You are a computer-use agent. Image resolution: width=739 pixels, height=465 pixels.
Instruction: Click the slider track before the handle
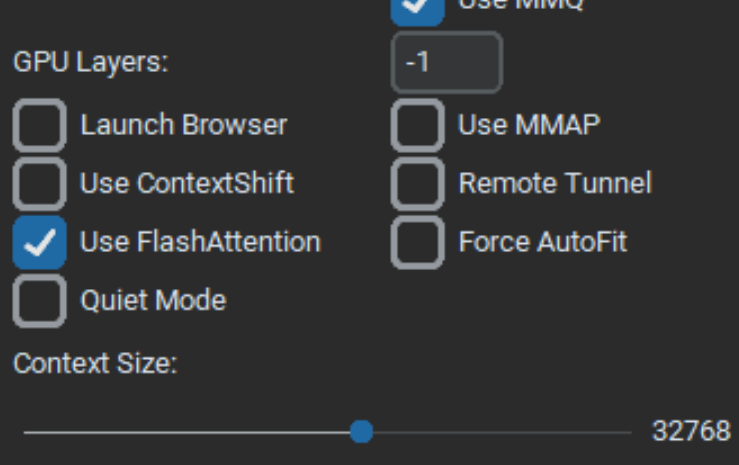click(x=187, y=432)
